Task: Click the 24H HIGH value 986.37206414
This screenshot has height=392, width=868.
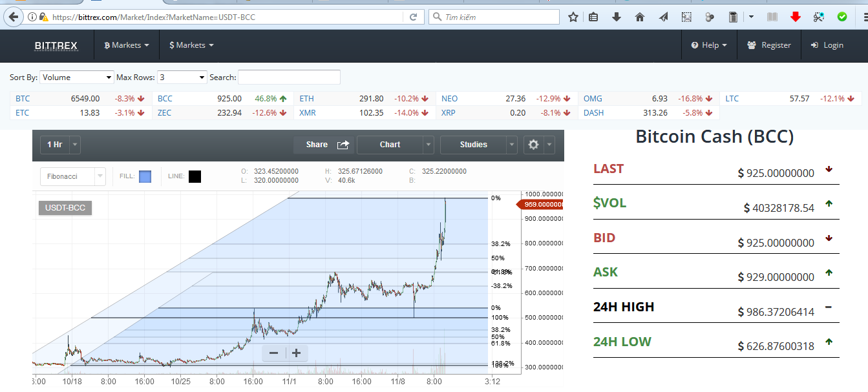Action: coord(776,312)
